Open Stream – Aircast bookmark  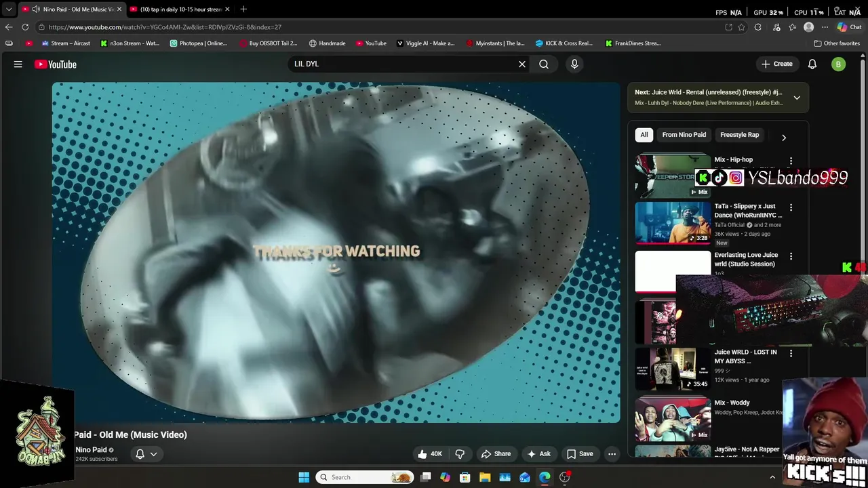(x=66, y=43)
